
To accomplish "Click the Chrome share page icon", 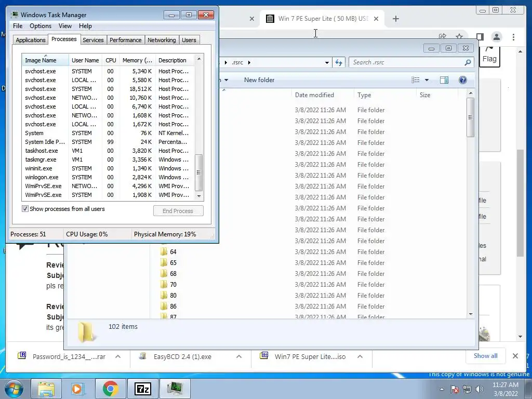I will click(x=443, y=36).
